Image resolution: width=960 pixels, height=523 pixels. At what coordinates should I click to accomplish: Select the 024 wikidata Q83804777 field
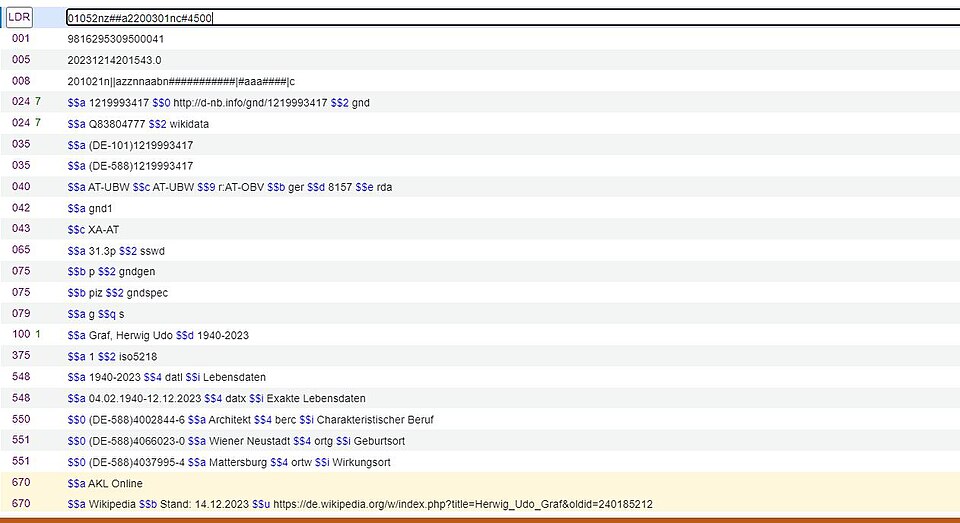[x=138, y=124]
